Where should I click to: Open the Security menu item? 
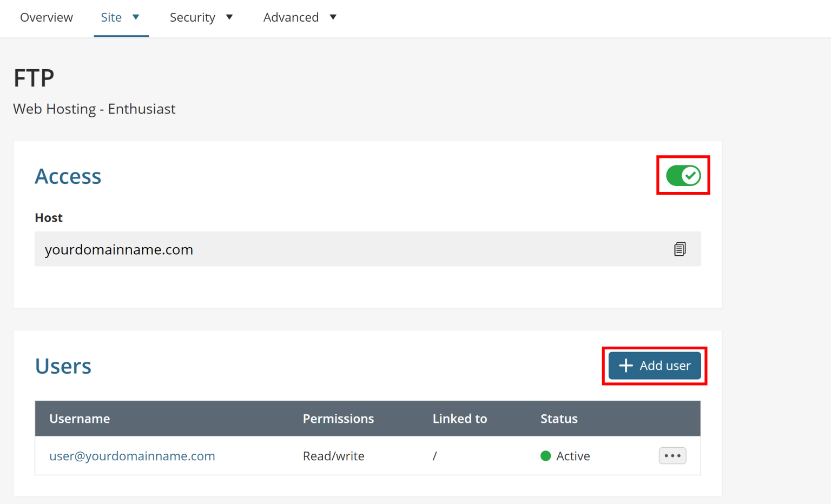click(193, 17)
